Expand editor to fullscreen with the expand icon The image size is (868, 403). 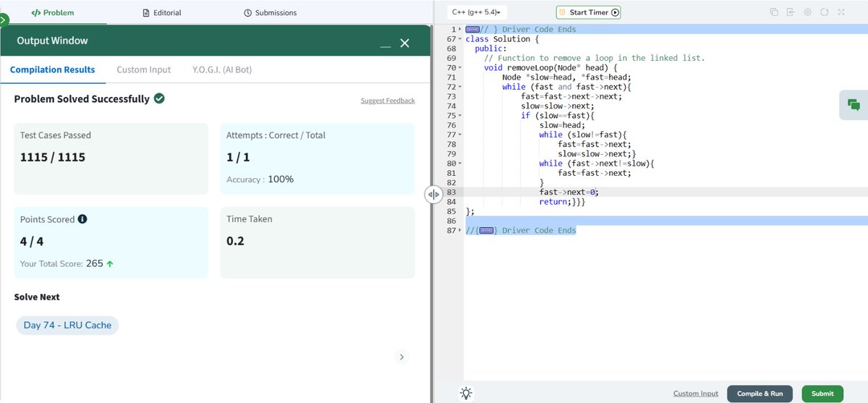pyautogui.click(x=841, y=12)
